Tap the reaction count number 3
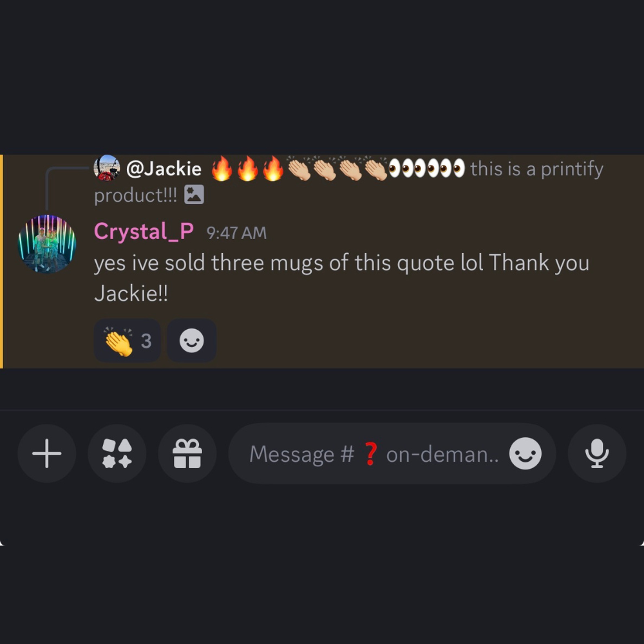This screenshot has height=644, width=644. click(146, 341)
